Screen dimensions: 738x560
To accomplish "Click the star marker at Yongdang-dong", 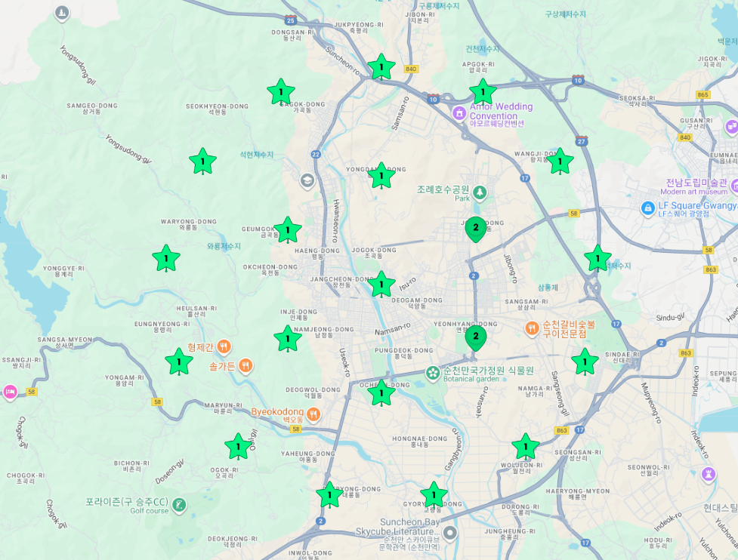I will tap(381, 176).
